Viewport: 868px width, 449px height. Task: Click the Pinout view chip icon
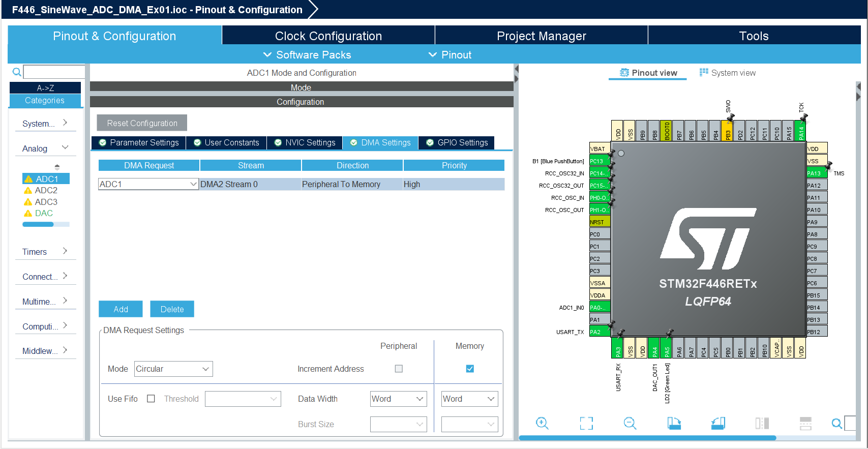624,73
